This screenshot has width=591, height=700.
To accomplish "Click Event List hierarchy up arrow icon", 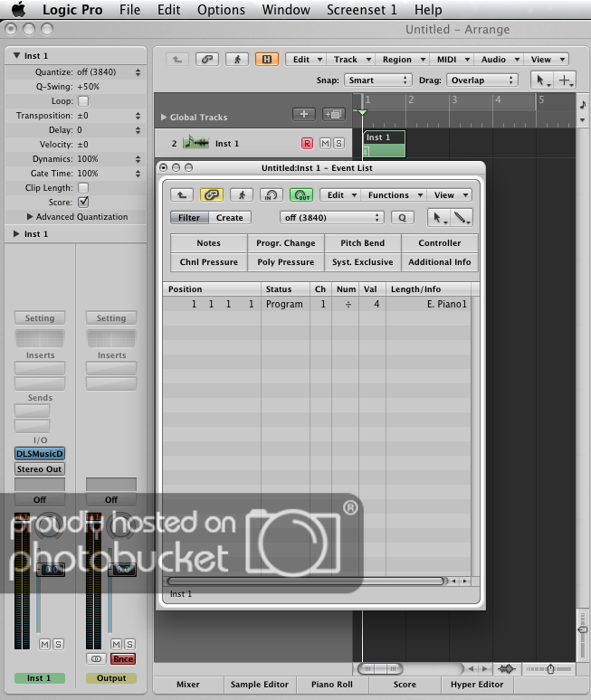I will click(182, 195).
